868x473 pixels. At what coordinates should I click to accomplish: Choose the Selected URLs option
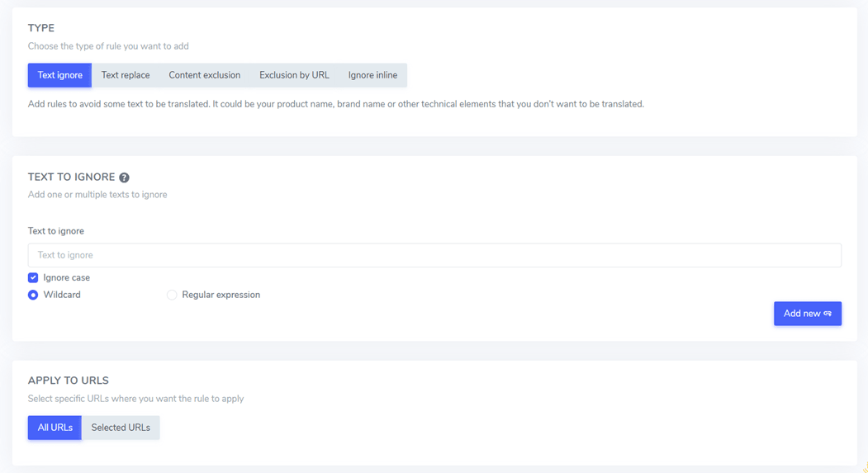121,428
